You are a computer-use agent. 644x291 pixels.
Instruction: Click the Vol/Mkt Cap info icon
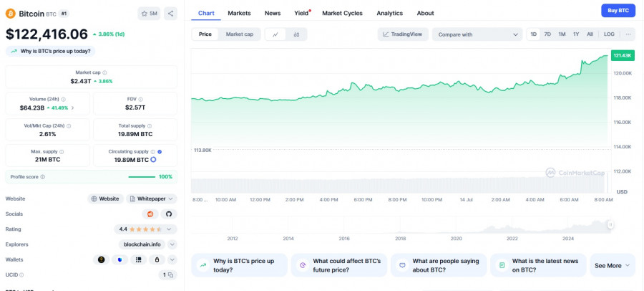(69, 126)
